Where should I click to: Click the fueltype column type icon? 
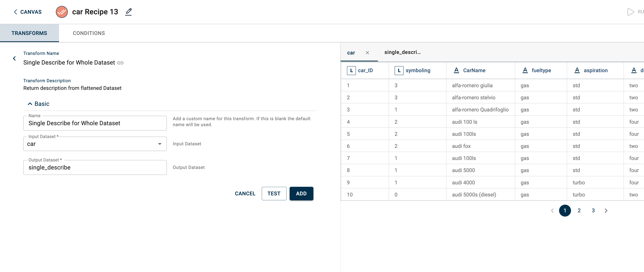[x=525, y=71]
